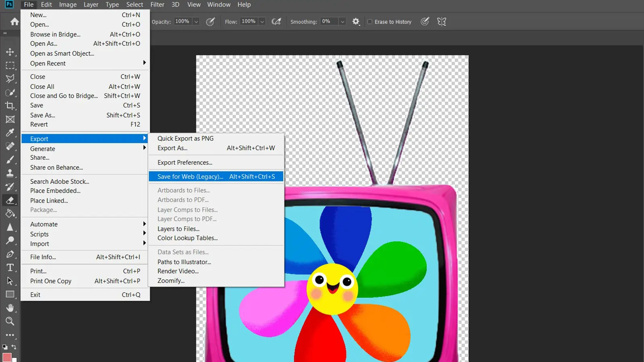The height and width of the screenshot is (362, 644).
Task: Click the Home icon
Action: pyautogui.click(x=14, y=22)
